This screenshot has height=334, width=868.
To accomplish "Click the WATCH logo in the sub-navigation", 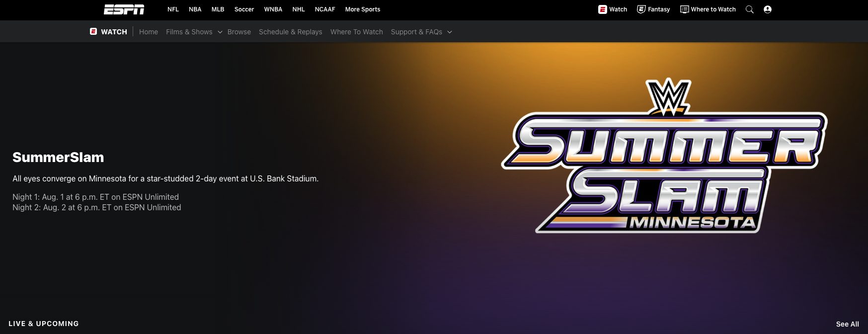I will (x=108, y=32).
